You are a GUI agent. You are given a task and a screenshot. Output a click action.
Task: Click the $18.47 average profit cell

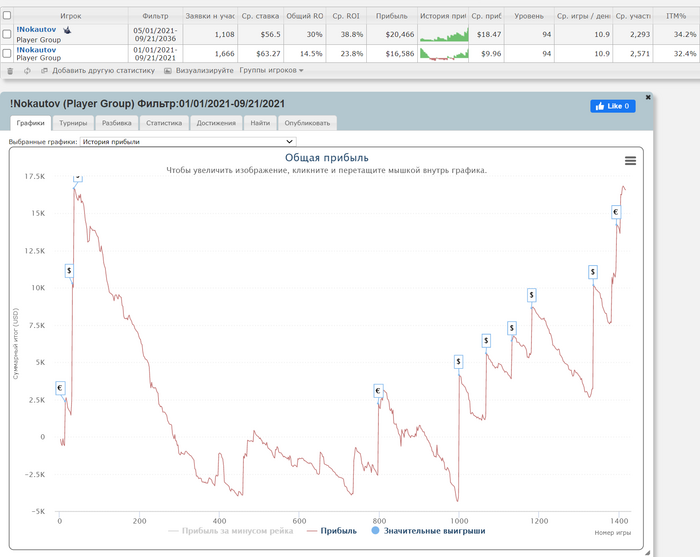click(x=487, y=34)
